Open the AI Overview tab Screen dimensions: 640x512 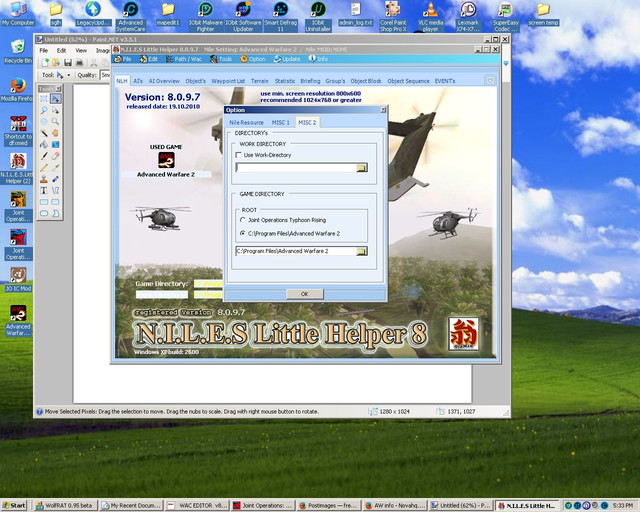164,81
